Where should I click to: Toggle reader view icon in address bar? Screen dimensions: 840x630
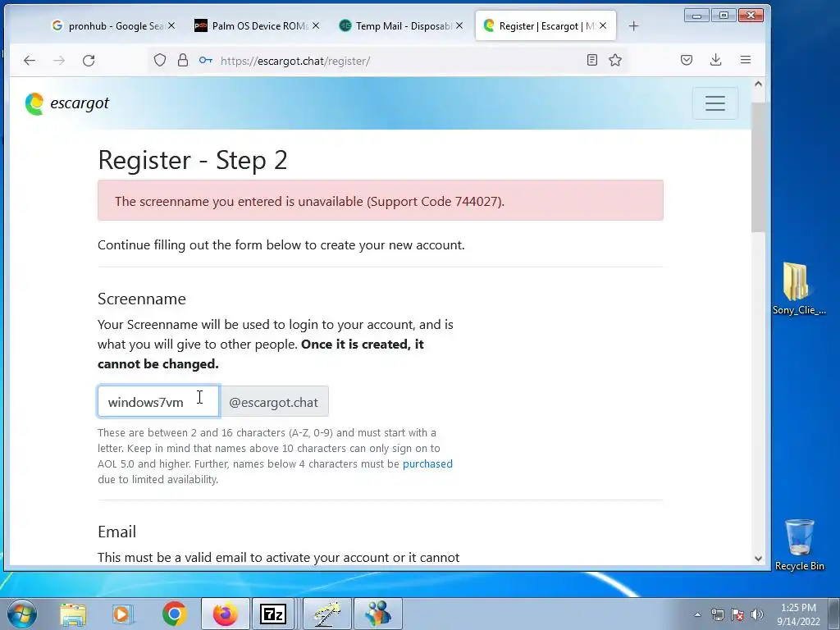coord(592,60)
